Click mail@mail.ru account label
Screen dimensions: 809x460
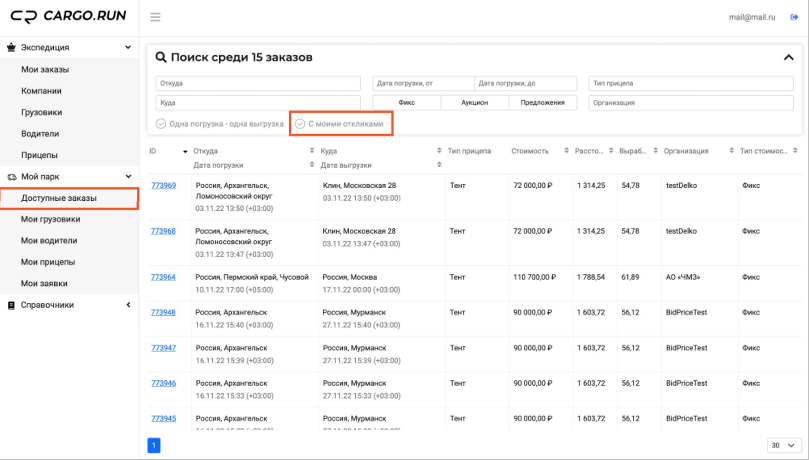pyautogui.click(x=752, y=17)
